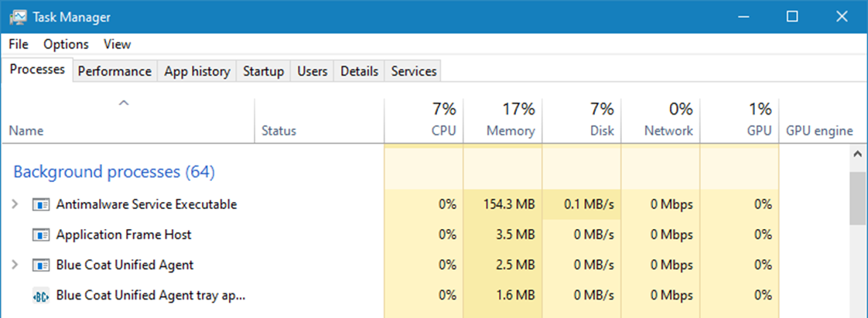Click the Application Frame Host process icon
This screenshot has width=868, height=318.
40,234
